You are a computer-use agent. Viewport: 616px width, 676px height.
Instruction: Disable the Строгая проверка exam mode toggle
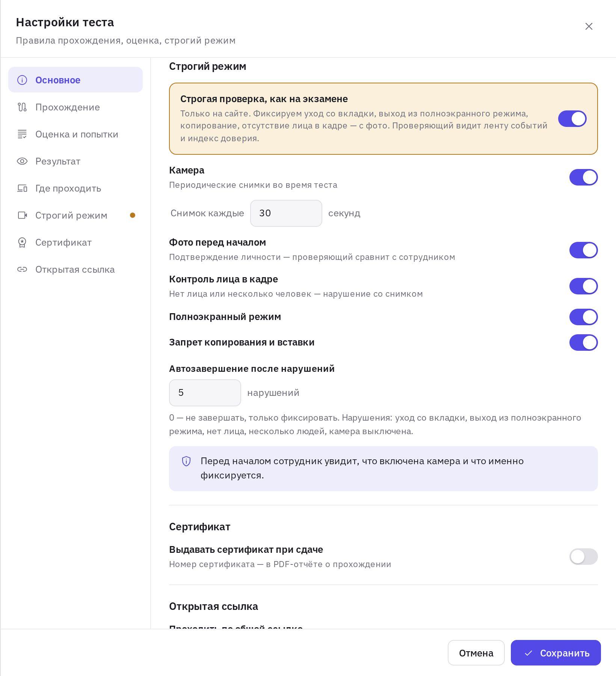click(572, 119)
